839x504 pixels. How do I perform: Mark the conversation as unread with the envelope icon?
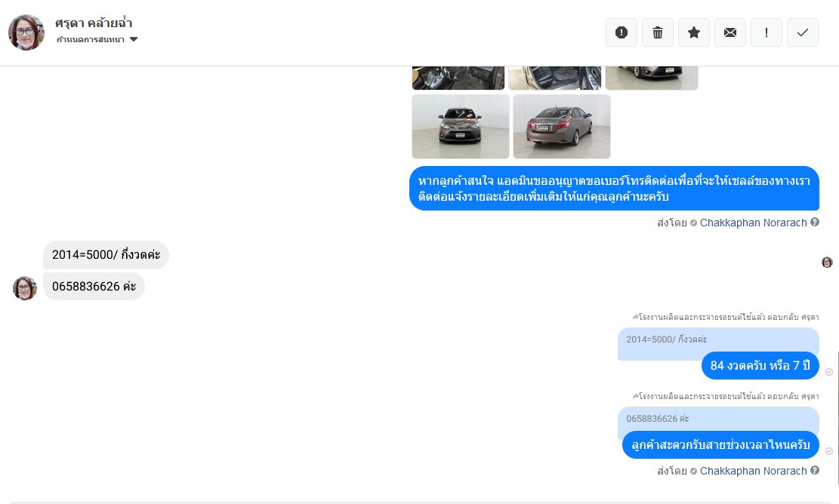click(729, 32)
